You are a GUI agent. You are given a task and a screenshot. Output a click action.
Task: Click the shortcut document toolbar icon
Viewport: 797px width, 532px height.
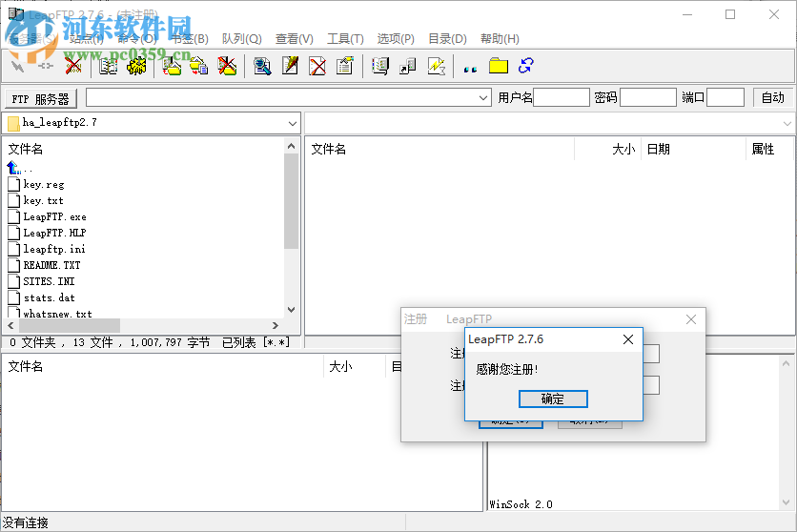click(408, 66)
